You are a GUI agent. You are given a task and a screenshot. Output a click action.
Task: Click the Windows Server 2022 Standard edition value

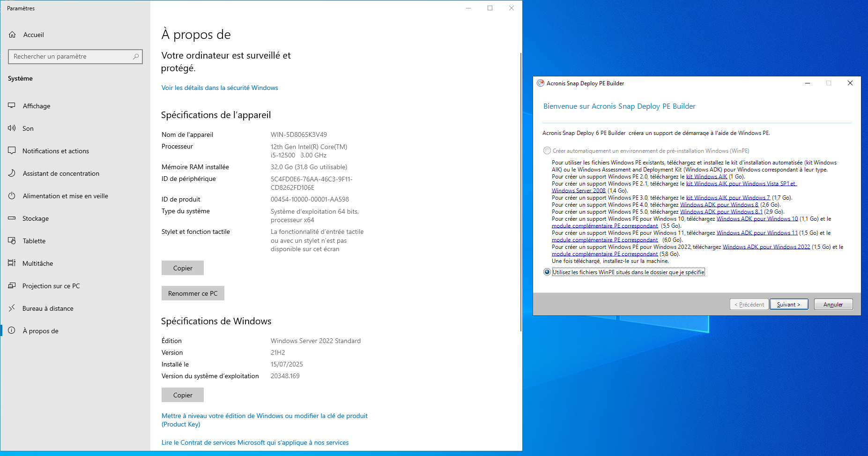point(316,341)
